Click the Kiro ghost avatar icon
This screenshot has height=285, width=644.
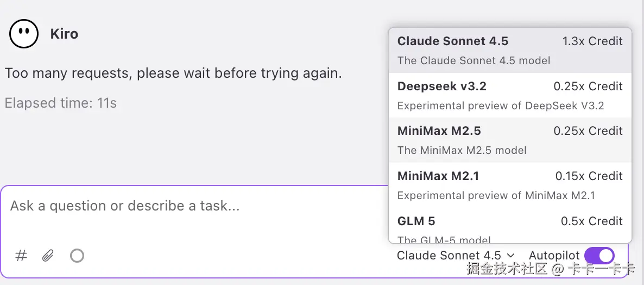tap(24, 34)
